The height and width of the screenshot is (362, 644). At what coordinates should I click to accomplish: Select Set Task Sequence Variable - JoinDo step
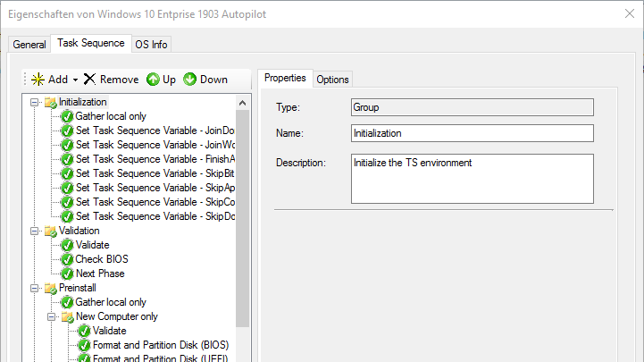pos(155,130)
